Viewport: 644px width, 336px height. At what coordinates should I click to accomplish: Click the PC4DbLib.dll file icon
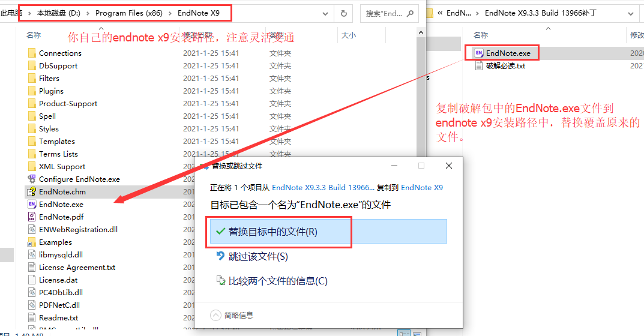click(32, 292)
